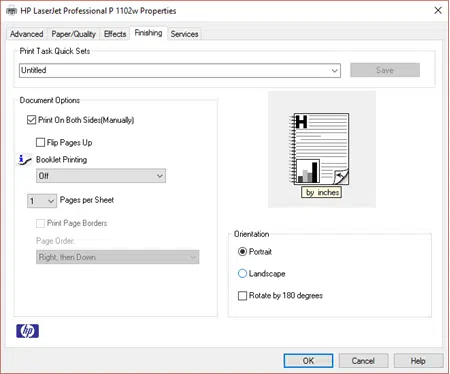Image resolution: width=450 pixels, height=374 pixels.
Task: Close the Properties dialog
Action: pos(438,11)
